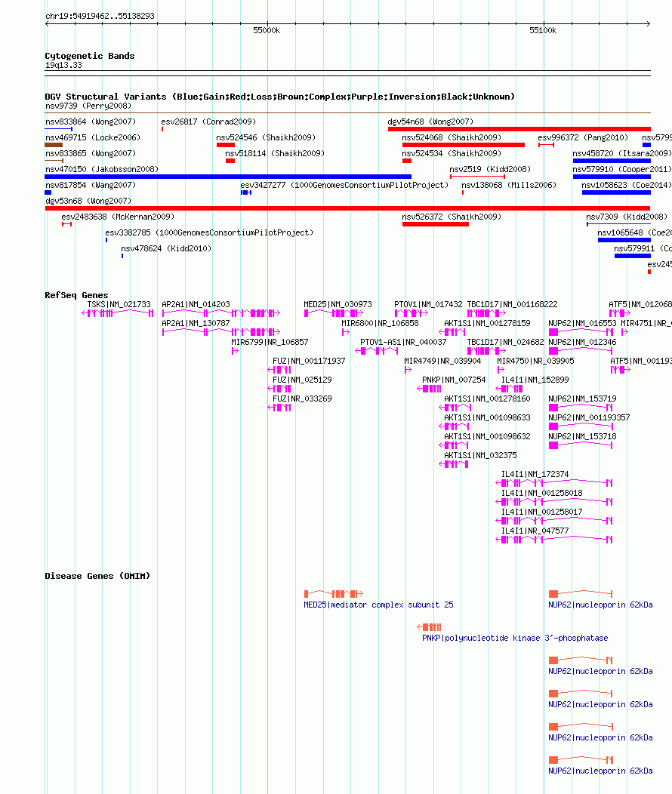This screenshot has width=672, height=794.
Task: Click PNKP|polynucleotide kinase 3'-phosphatase OMIM link
Action: click(515, 638)
